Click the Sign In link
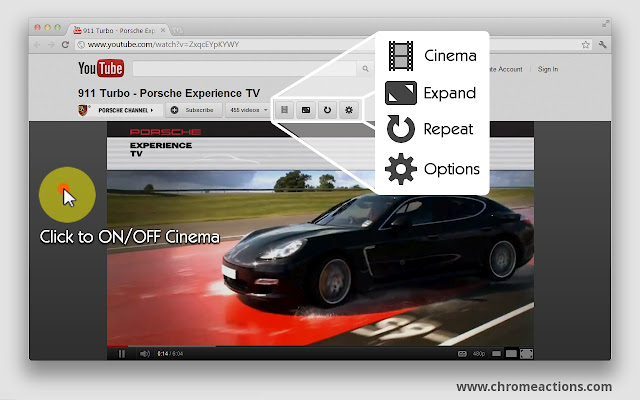The width and height of the screenshot is (640, 400). tap(548, 69)
